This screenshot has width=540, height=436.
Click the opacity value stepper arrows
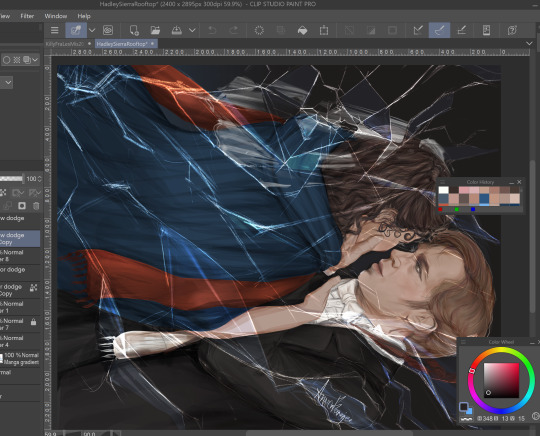click(x=39, y=179)
